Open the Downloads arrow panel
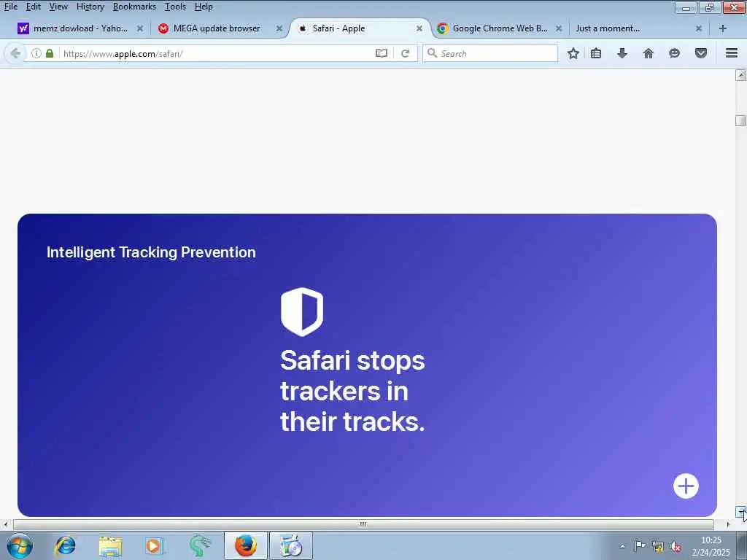Screen dimensions: 747x560 [x=622, y=53]
